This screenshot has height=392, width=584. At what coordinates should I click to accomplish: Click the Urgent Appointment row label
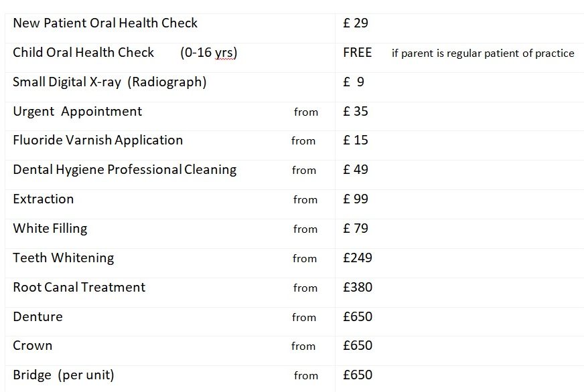click(78, 111)
